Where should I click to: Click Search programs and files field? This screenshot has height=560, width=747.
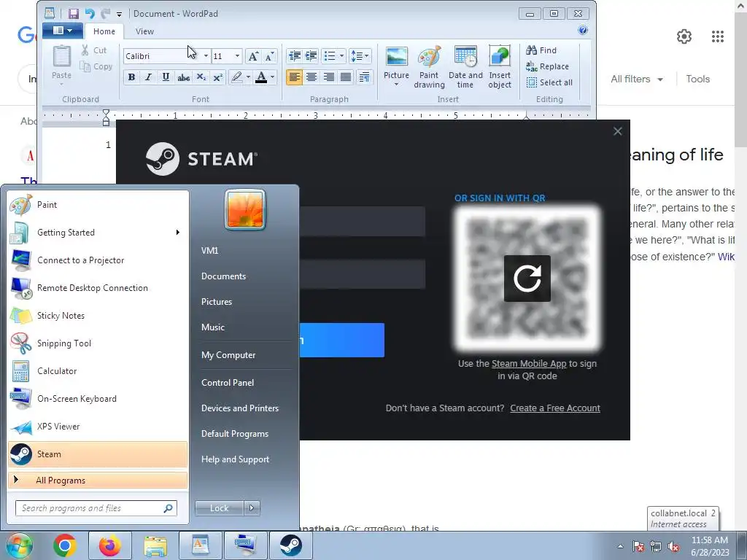click(96, 508)
